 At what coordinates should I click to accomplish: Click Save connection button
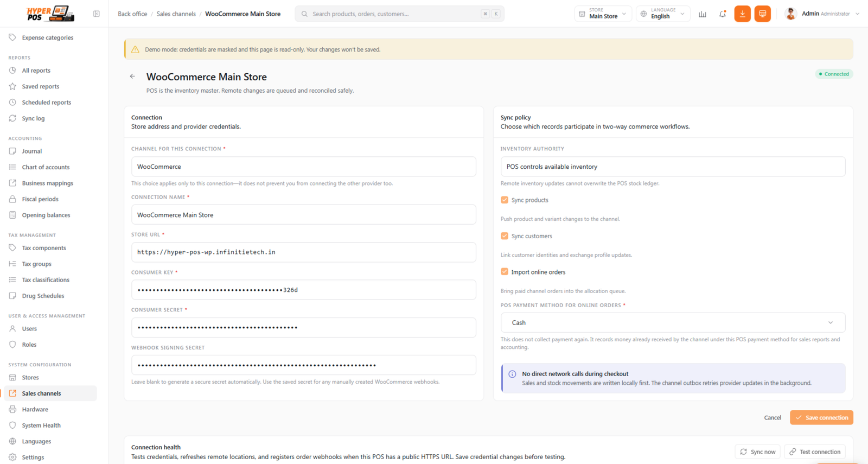pos(821,417)
